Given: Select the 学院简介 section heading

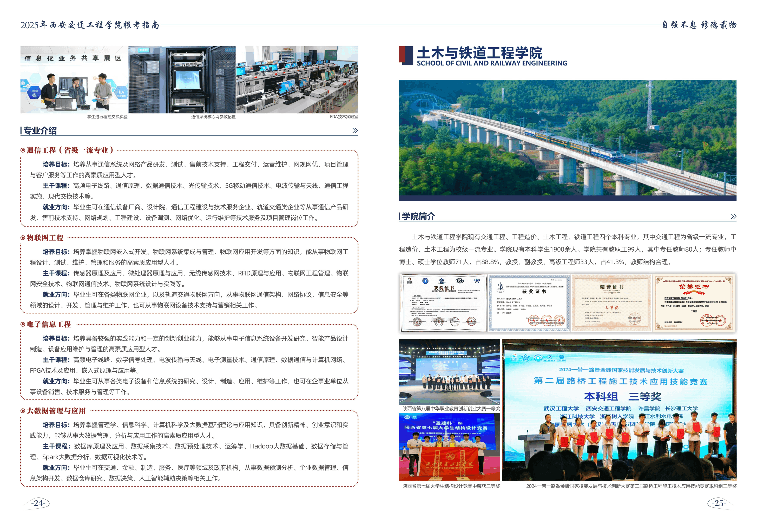Looking at the screenshot, I should point(418,216).
